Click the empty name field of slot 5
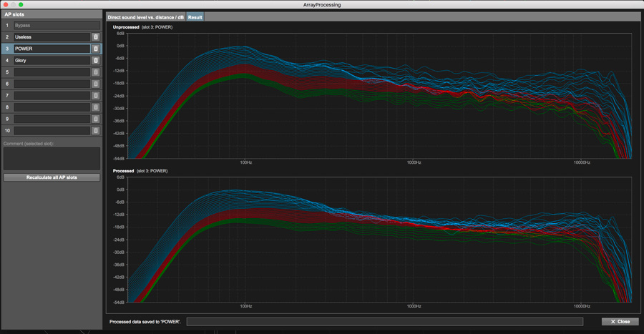The width and height of the screenshot is (644, 334). [x=52, y=72]
